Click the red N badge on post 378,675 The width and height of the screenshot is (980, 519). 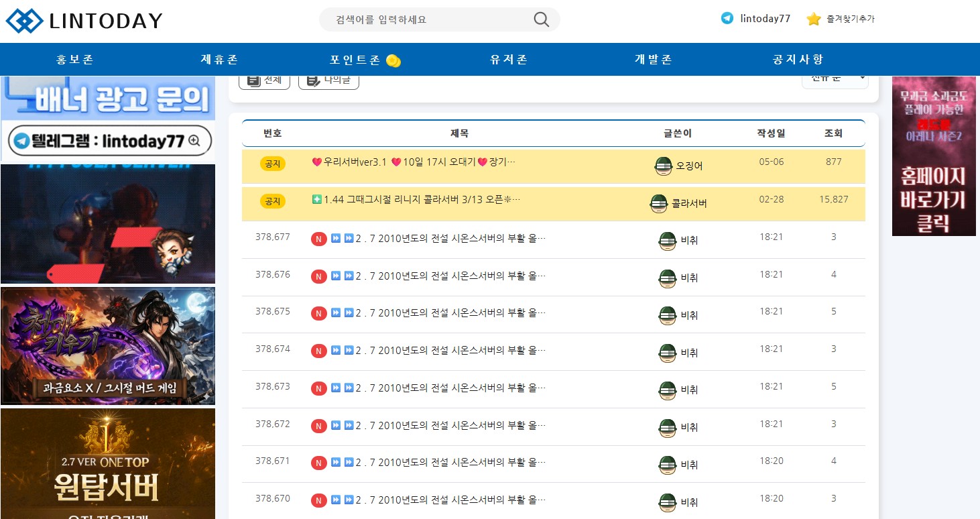click(319, 314)
